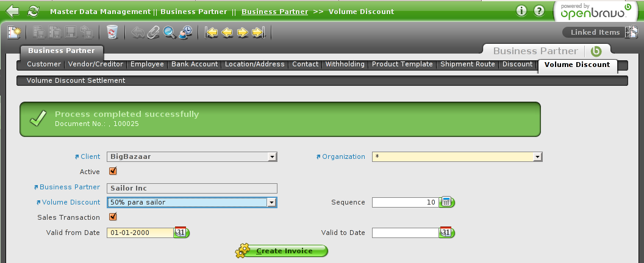Create a new record with toolbar icon
This screenshot has width=644, height=263.
tap(13, 32)
